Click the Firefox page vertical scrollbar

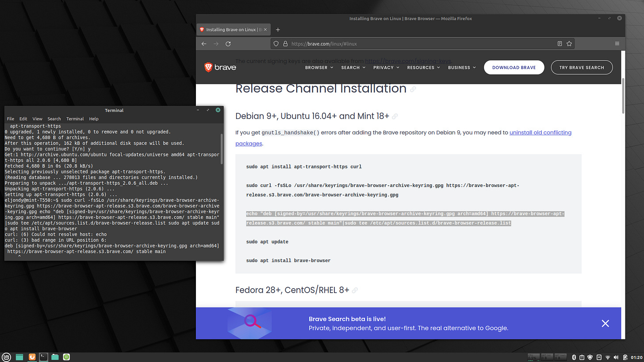click(623, 95)
